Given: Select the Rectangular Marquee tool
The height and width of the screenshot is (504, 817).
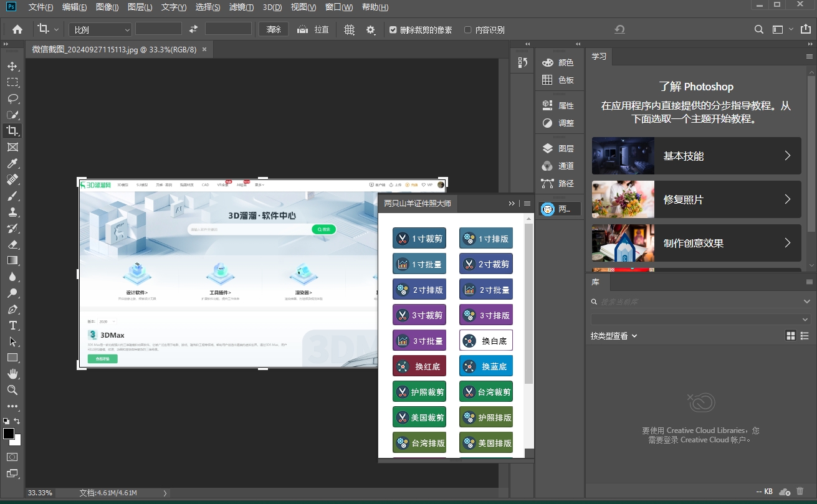Looking at the screenshot, I should pos(12,82).
